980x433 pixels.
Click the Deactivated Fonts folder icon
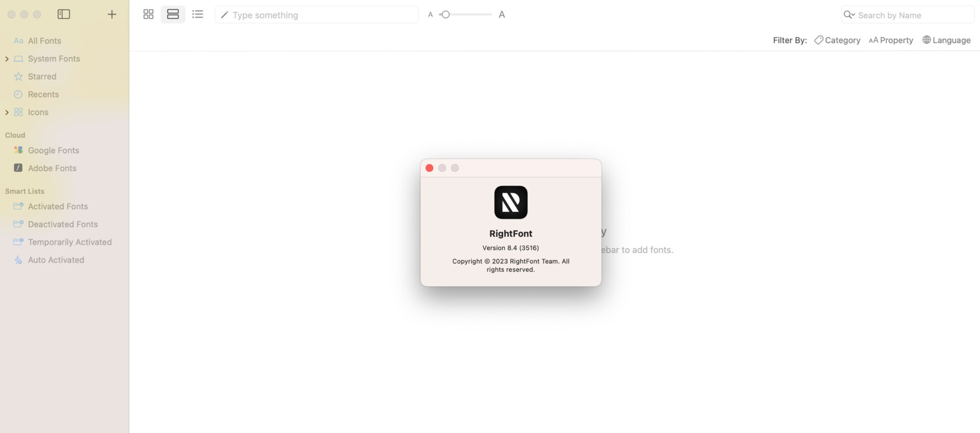(x=18, y=224)
